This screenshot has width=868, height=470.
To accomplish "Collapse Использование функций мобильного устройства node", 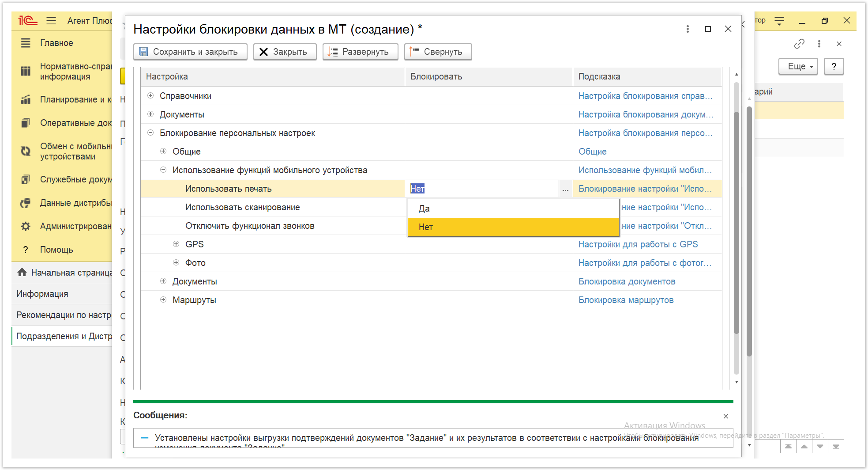I will tap(163, 170).
